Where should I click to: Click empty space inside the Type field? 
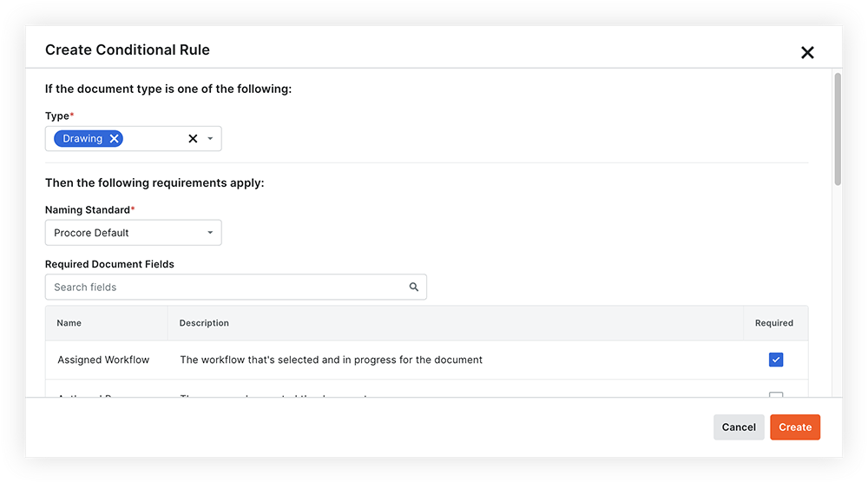pyautogui.click(x=155, y=139)
